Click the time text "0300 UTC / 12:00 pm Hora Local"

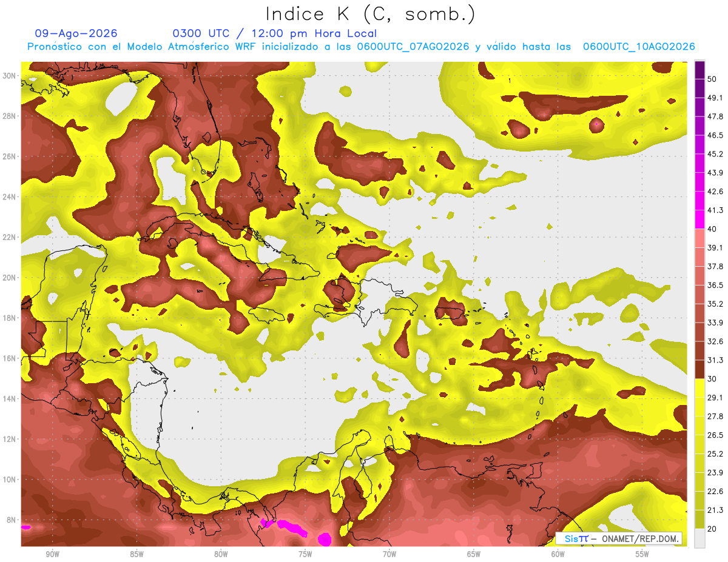pyautogui.click(x=275, y=33)
